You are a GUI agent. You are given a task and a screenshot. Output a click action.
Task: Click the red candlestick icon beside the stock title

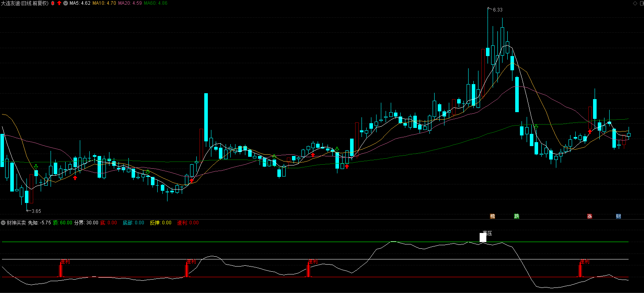click(53, 3)
